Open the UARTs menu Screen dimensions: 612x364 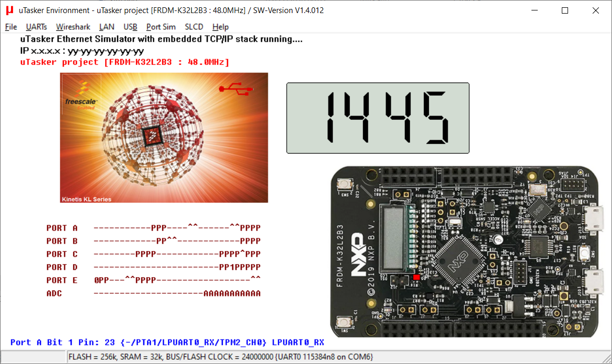click(x=36, y=27)
